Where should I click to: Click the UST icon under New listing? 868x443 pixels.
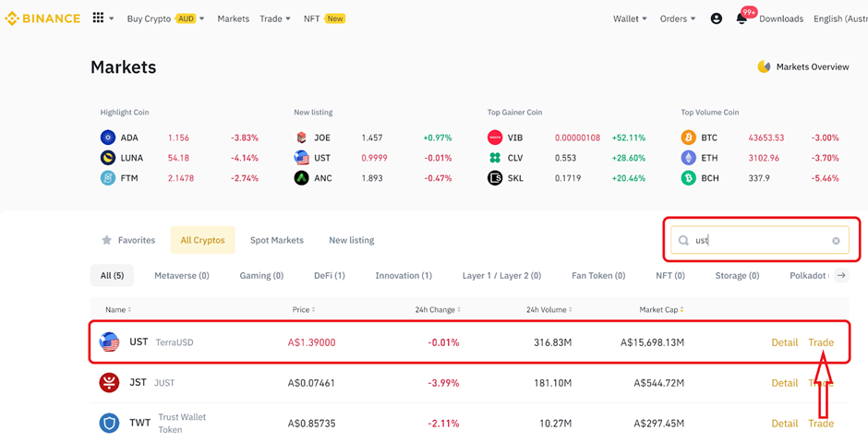[x=301, y=158]
